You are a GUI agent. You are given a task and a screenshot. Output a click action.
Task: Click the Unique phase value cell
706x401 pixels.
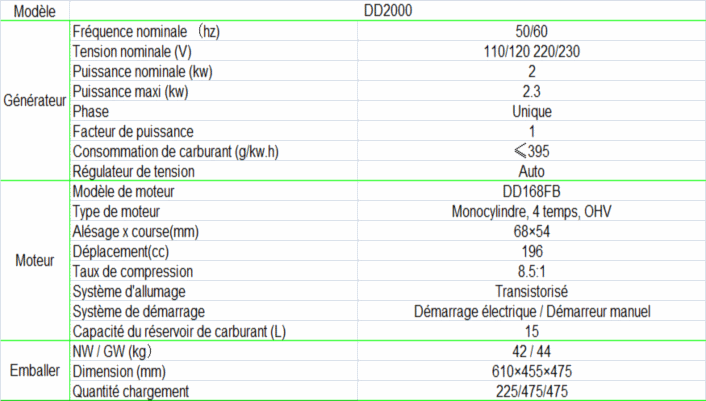(x=531, y=112)
